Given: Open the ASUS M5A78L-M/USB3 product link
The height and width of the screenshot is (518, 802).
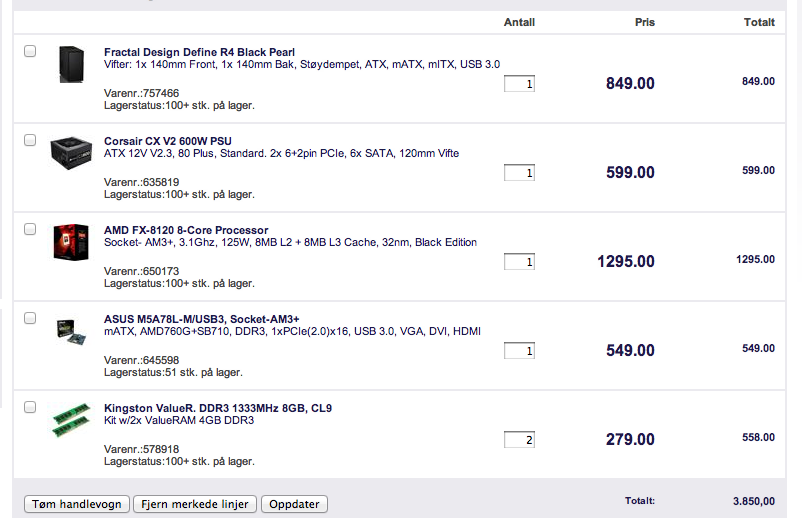Looking at the screenshot, I should coord(202,319).
